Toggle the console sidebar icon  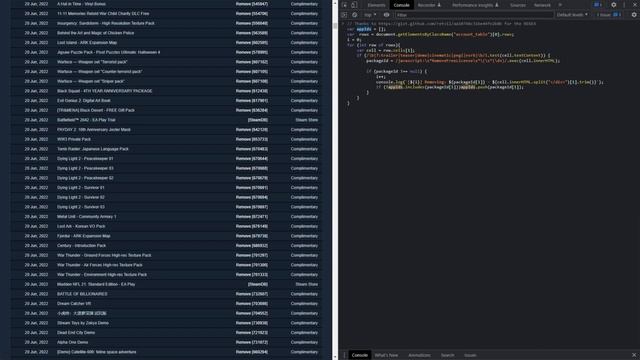click(x=344, y=15)
